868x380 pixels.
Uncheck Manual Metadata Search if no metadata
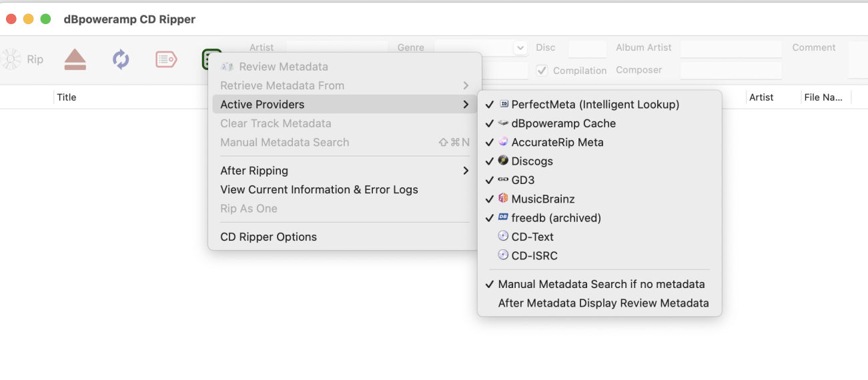pyautogui.click(x=600, y=285)
